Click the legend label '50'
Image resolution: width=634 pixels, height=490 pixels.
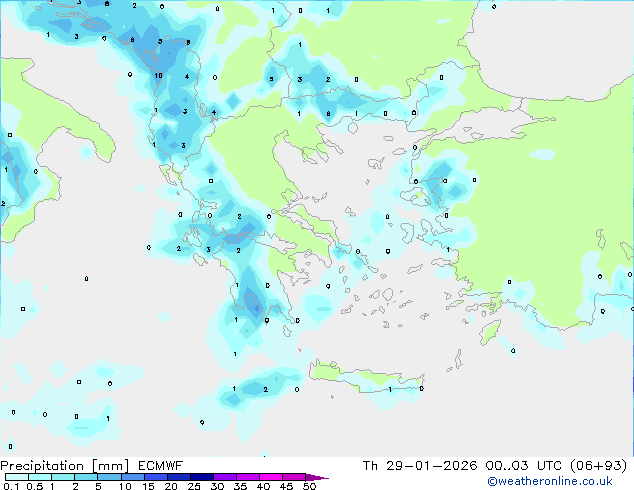tap(310, 486)
